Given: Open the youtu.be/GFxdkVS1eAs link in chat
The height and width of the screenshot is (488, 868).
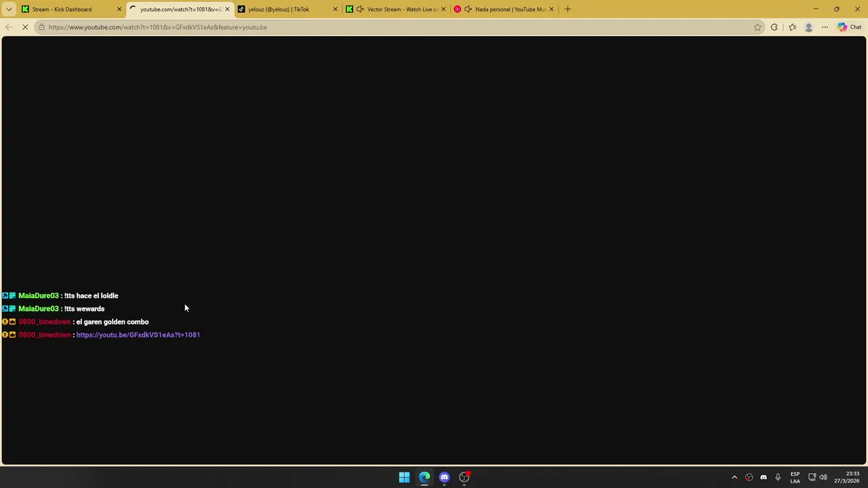Looking at the screenshot, I should [138, 335].
